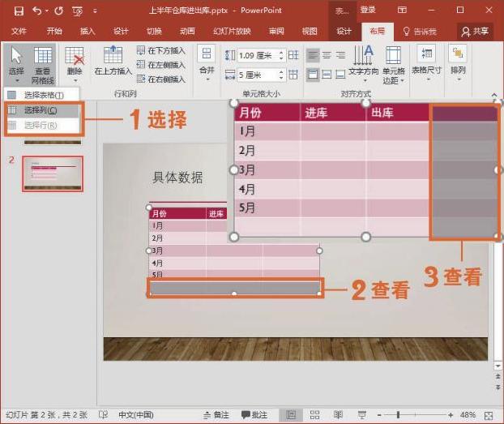The width and height of the screenshot is (504, 424).
Task: Open the ribbon display options icon
Action: (x=402, y=10)
